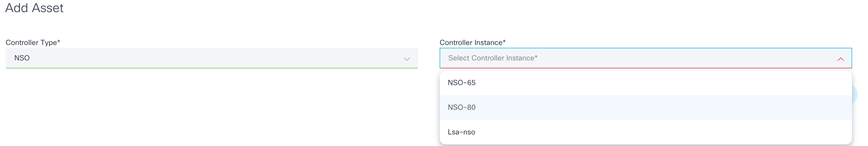Click the partially hidden blue circle at right edge
Image resolution: width=868 pixels, height=146 pixels.
click(x=855, y=95)
